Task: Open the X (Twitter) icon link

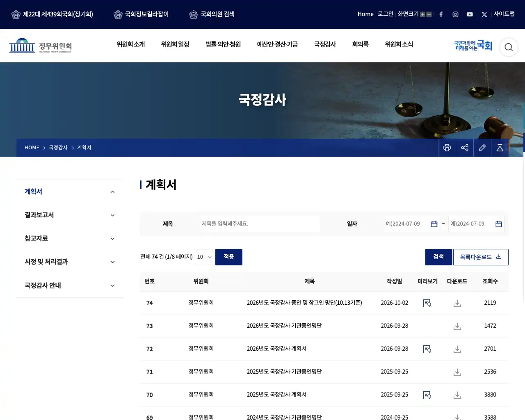Action: tap(484, 14)
